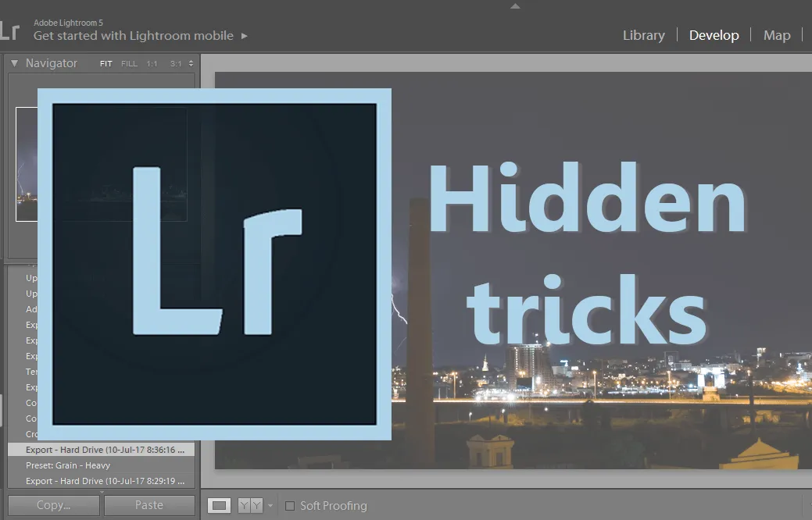Enable the Soft Proofing checkbox
The image size is (812, 520).
tap(290, 505)
